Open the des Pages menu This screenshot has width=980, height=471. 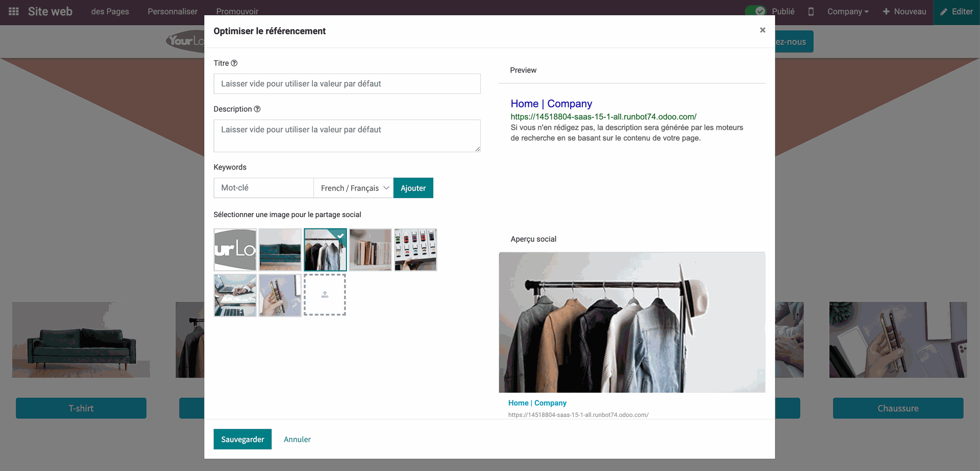(x=110, y=11)
